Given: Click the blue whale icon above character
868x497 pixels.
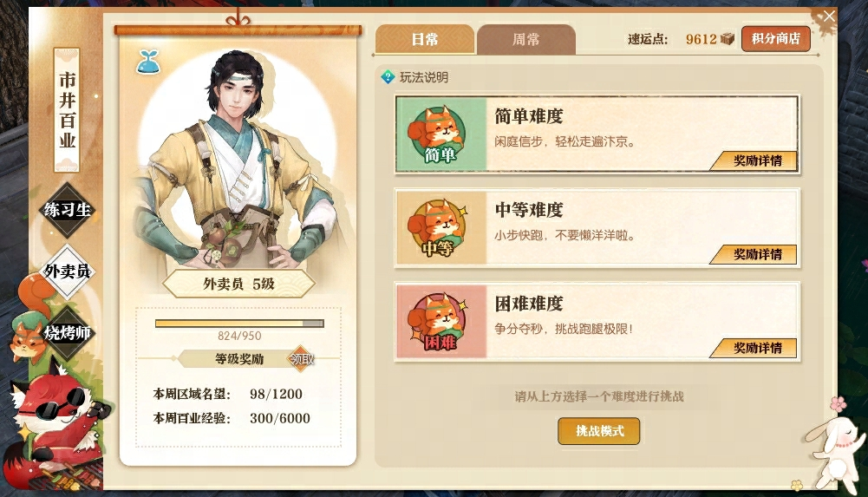Looking at the screenshot, I should [148, 62].
